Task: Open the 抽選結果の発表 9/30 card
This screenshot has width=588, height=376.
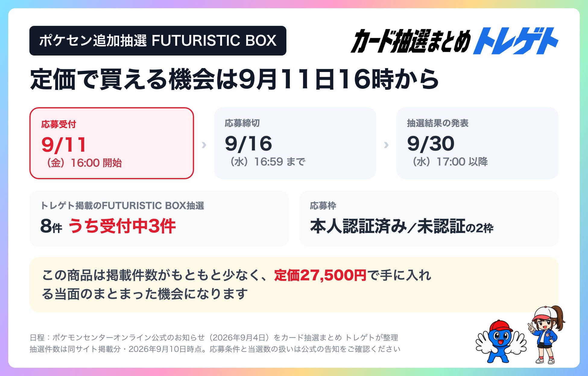Action: 477,143
